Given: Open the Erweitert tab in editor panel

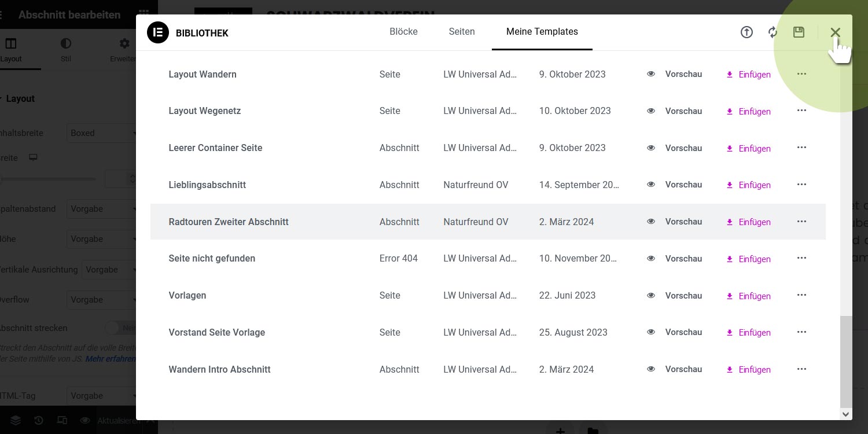Looking at the screenshot, I should point(124,50).
